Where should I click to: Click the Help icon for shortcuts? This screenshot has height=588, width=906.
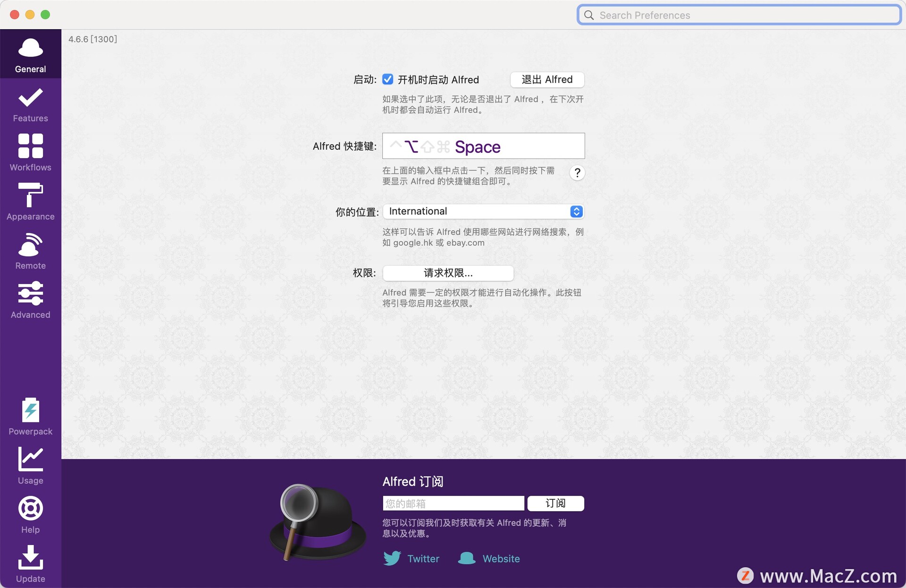point(577,172)
